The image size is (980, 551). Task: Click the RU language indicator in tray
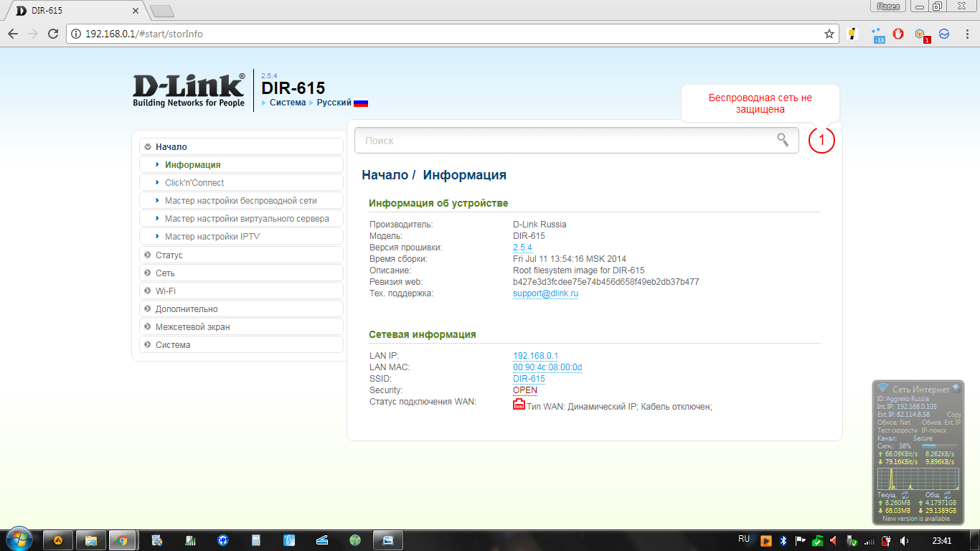(x=744, y=539)
